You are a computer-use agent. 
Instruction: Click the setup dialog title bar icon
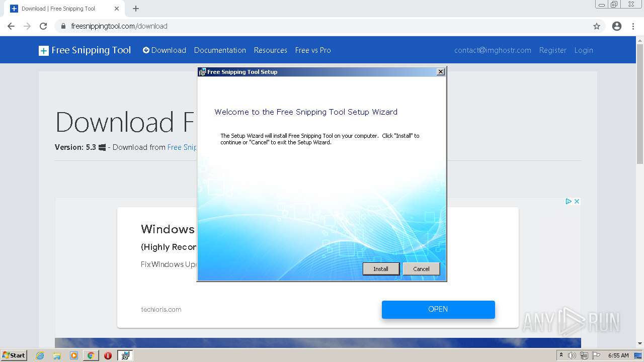click(x=202, y=72)
